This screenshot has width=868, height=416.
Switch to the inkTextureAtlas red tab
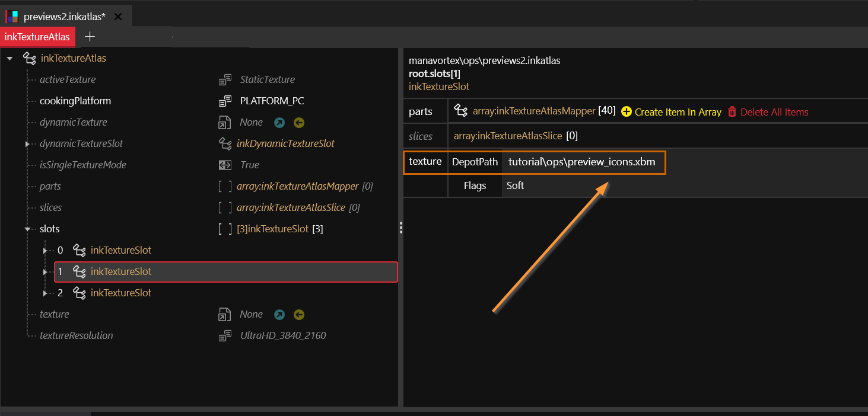37,37
